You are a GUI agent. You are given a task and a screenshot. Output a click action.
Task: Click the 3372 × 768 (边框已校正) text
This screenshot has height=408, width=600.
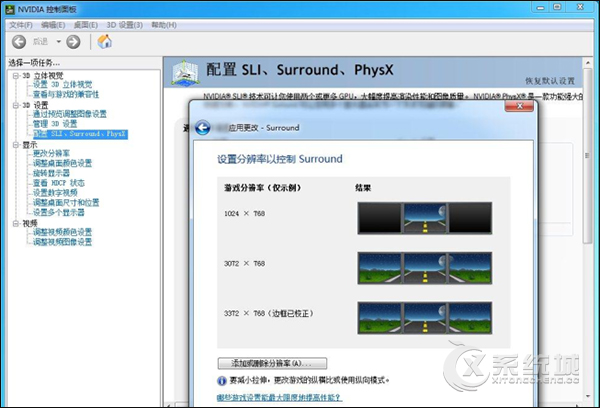click(269, 313)
